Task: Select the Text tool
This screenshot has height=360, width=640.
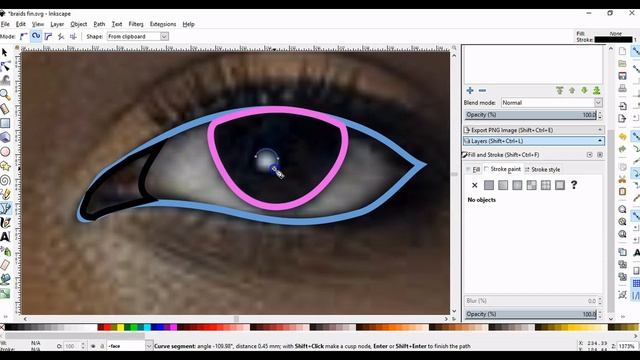Action: (5, 237)
